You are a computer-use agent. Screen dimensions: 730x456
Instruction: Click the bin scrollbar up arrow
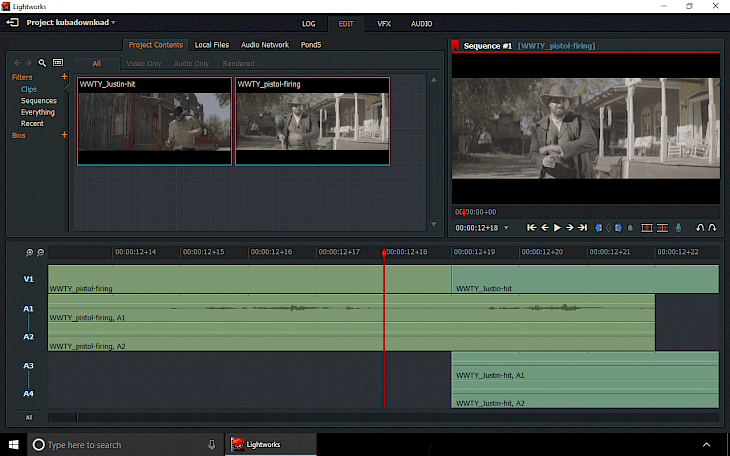(x=433, y=80)
